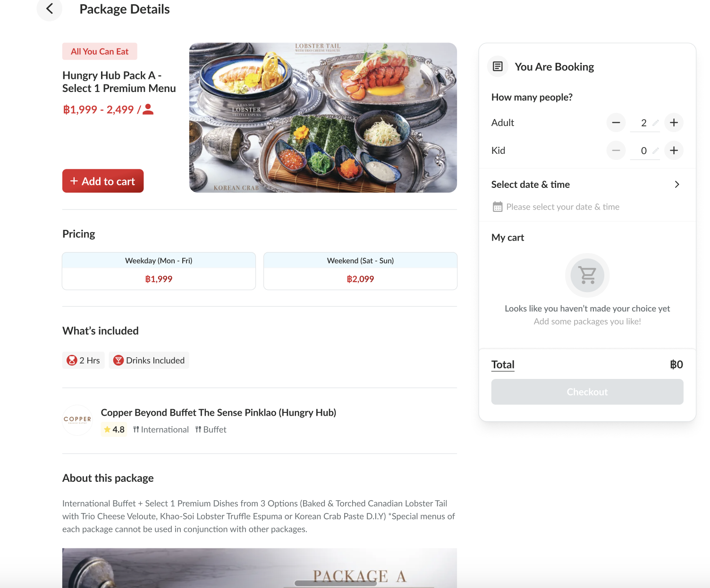Click the back arrow beside Package Details
Image resolution: width=710 pixels, height=588 pixels.
coord(50,9)
